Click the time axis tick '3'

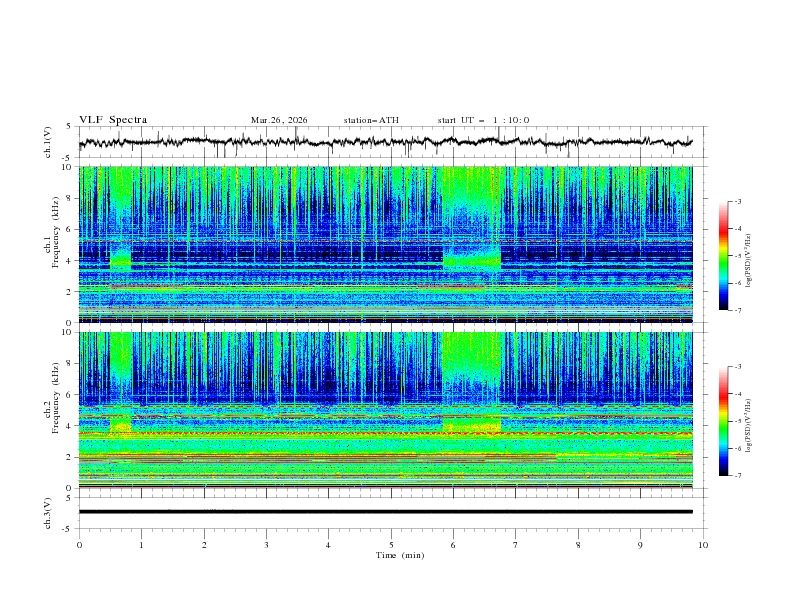(x=267, y=545)
